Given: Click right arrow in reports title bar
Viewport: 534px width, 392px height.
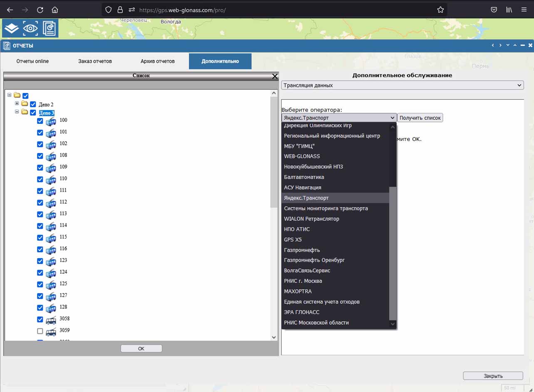Looking at the screenshot, I should [x=500, y=45].
